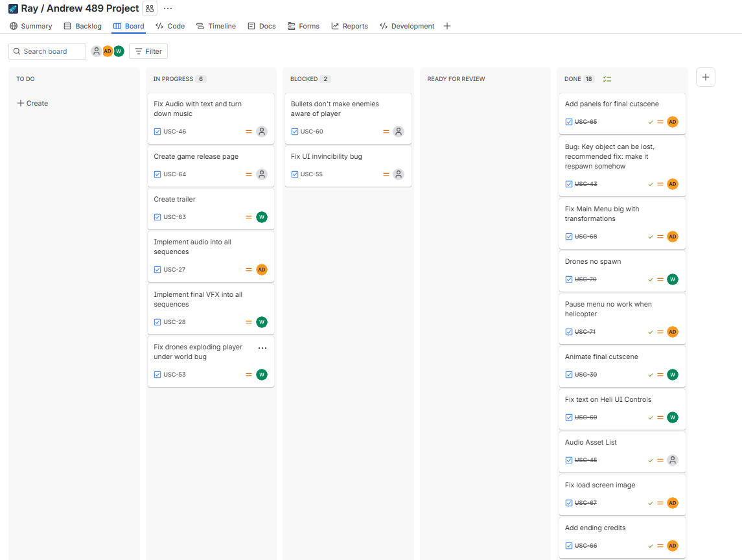
Task: Click task type checkbox icon on USC-65
Action: point(569,122)
